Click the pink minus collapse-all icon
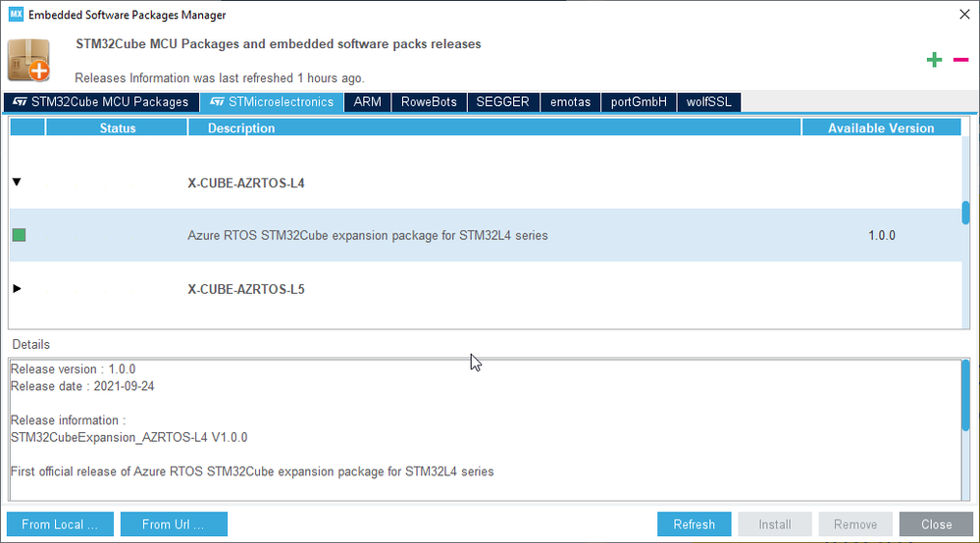 [960, 60]
